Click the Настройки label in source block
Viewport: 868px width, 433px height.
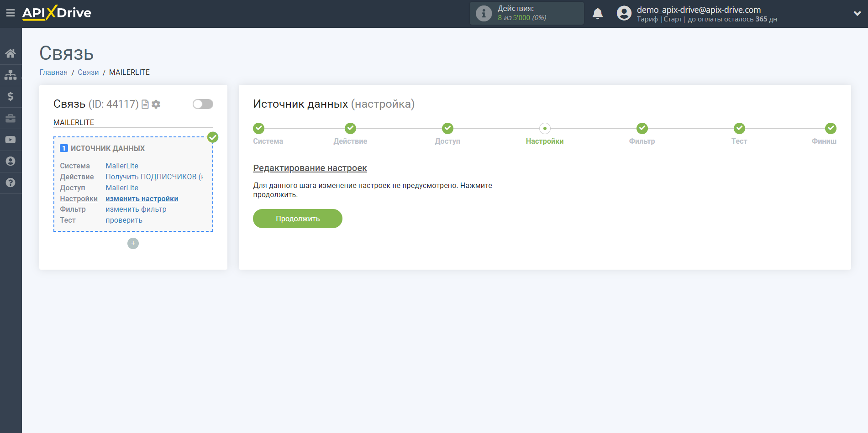[x=79, y=198]
